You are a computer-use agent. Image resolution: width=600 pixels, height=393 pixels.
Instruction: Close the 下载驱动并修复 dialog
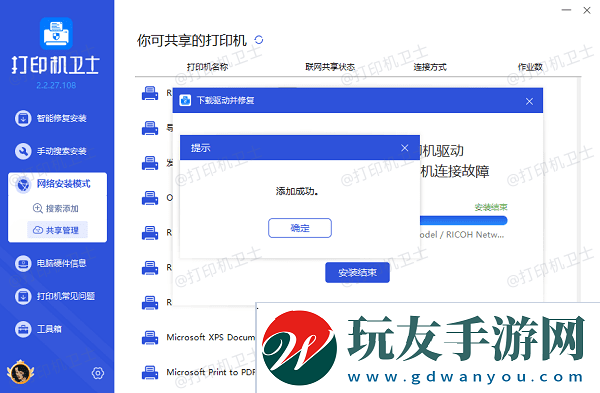(x=529, y=101)
